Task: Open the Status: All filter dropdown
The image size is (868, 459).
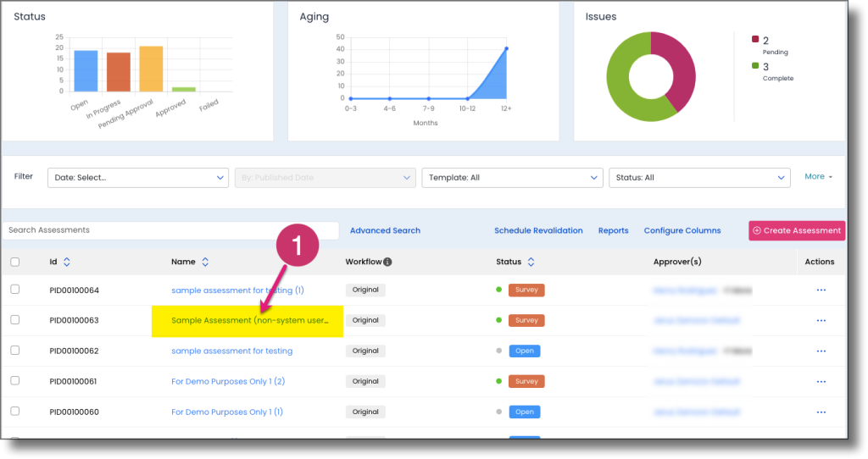Action: tap(699, 178)
